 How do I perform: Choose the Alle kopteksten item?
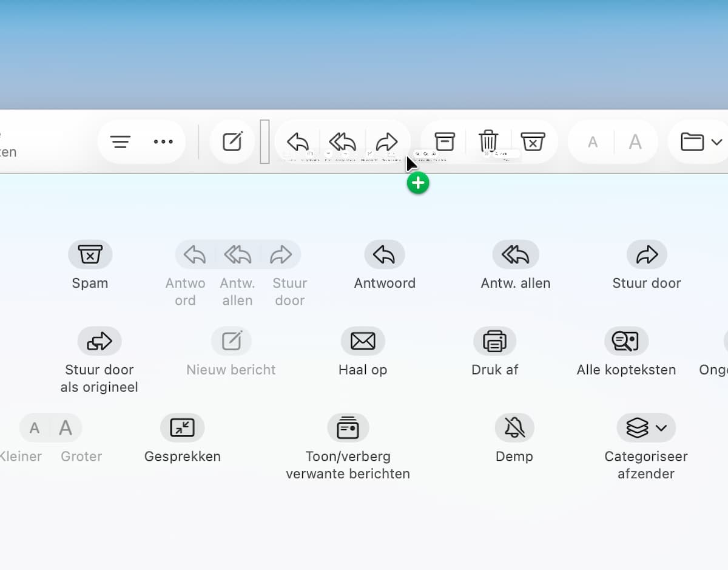coord(626,341)
